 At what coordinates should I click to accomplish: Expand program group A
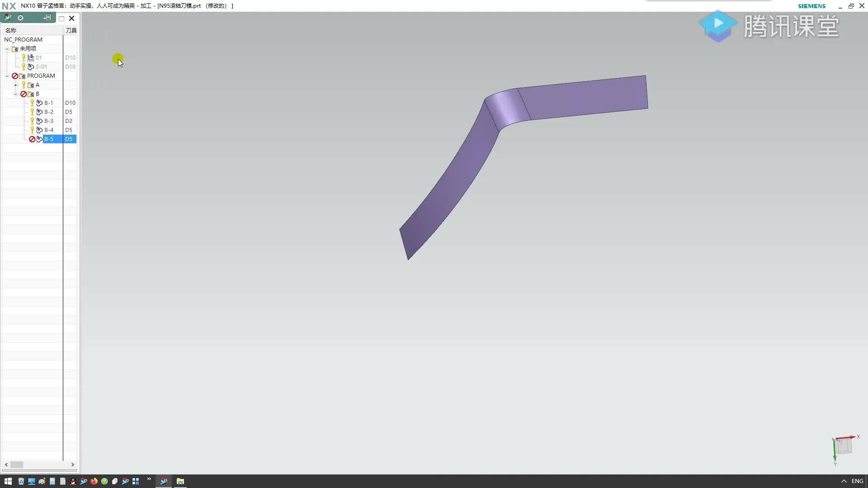[16, 85]
